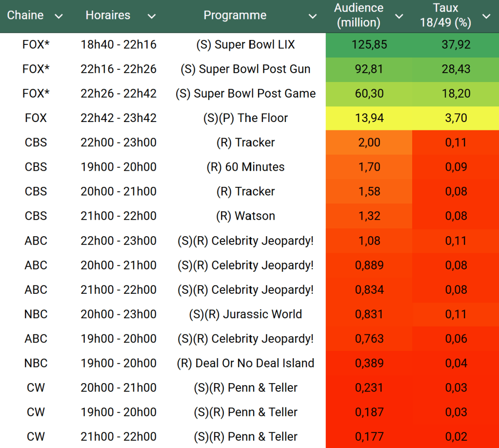Click the Programme column dropdown chevron
Image resolution: width=499 pixels, height=448 pixels.
(313, 17)
